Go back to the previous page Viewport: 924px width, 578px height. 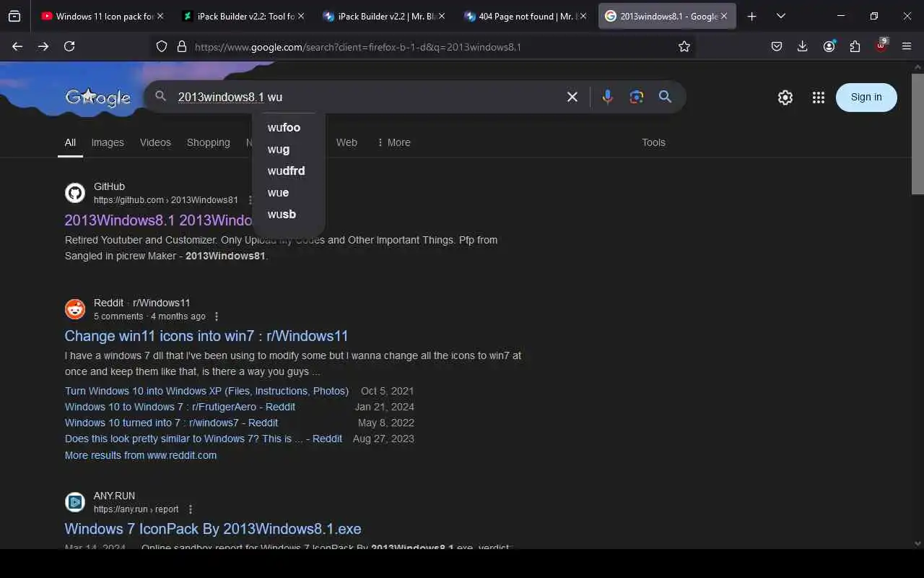tap(17, 46)
